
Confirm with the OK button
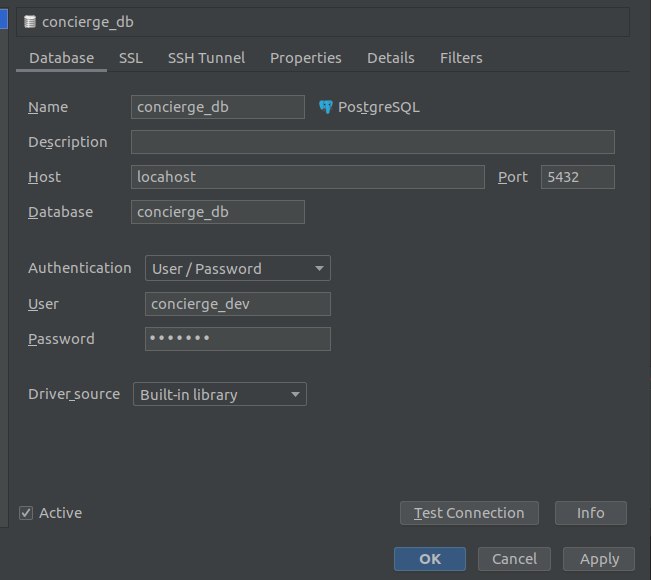[430, 559]
